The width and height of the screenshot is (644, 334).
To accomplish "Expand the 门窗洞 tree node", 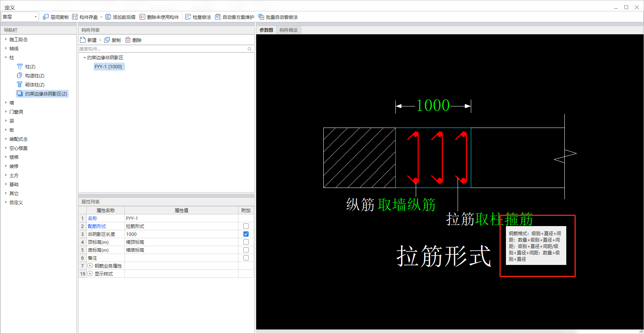I will pyautogui.click(x=6, y=112).
